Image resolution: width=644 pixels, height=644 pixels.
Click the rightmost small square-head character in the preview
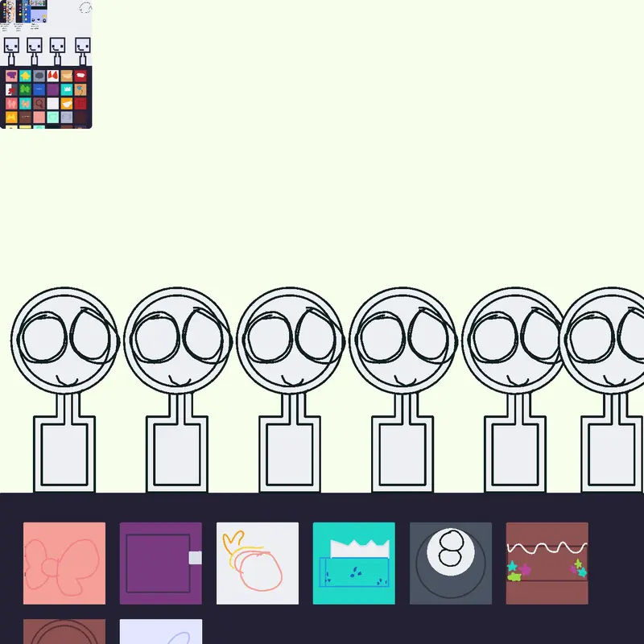83,52
